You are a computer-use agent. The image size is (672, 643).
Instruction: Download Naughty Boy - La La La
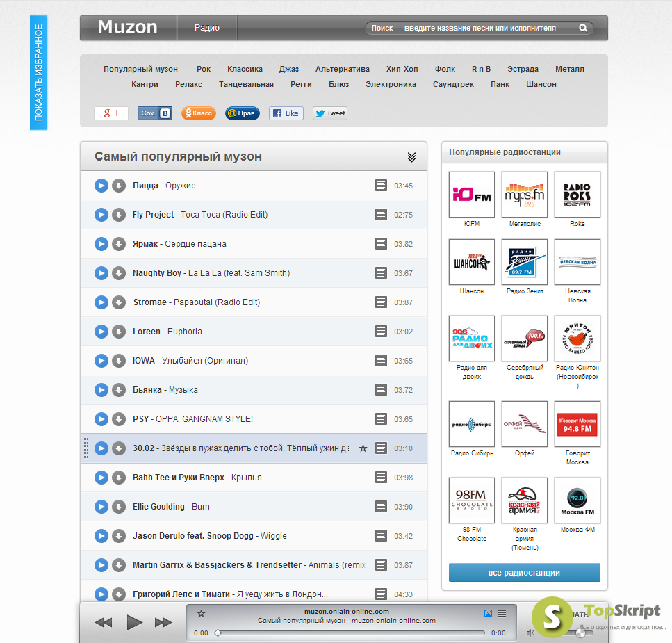119,273
